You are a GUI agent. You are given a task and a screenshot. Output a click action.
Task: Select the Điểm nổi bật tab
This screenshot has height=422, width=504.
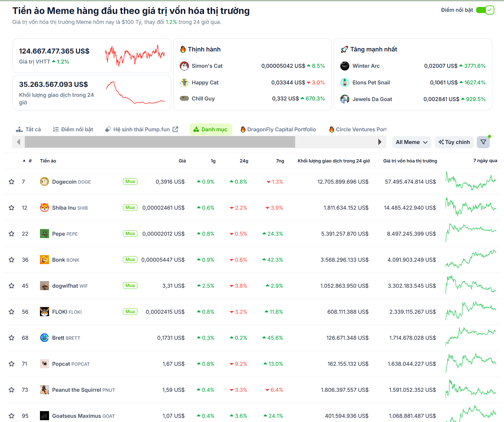coord(73,129)
